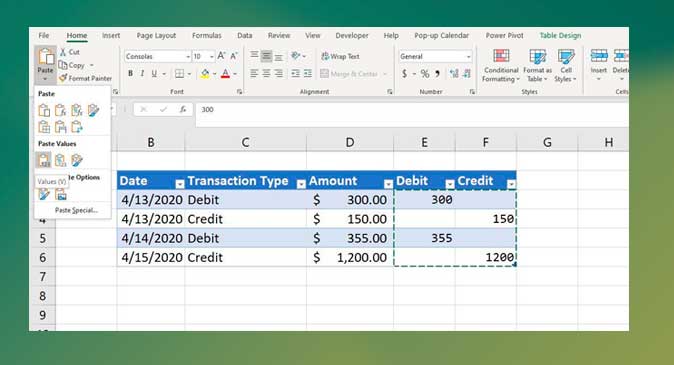Click the Insert cells button
Screen dimensions: 674x365
(598, 64)
